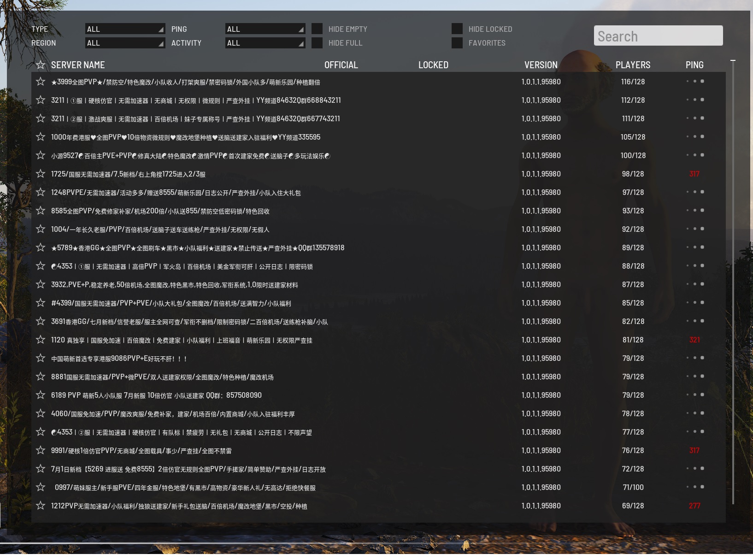Favorite the 9991/硬核1倍仿官PVP server star
The height and width of the screenshot is (560, 753).
(41, 450)
